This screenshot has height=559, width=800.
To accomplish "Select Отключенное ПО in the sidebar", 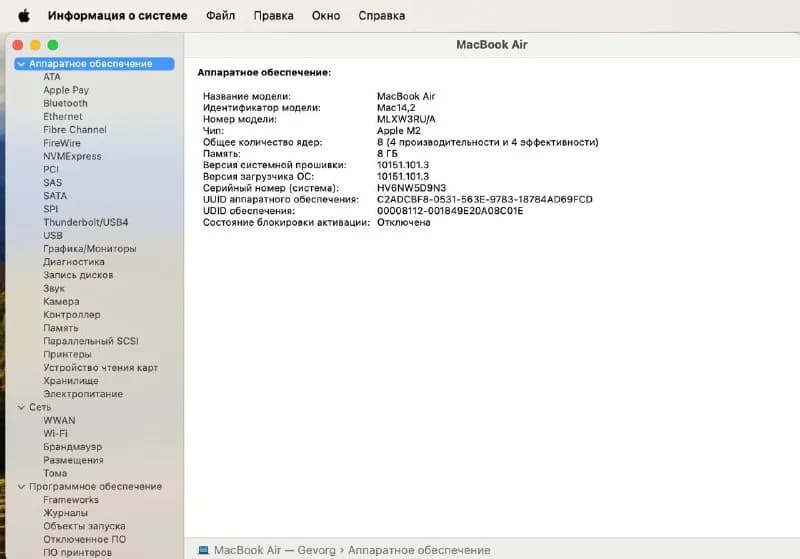I will [x=85, y=540].
